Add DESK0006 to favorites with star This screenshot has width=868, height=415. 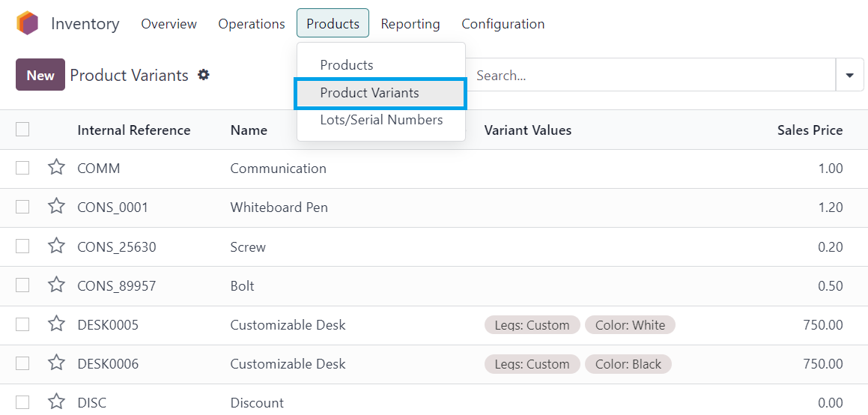click(x=56, y=363)
